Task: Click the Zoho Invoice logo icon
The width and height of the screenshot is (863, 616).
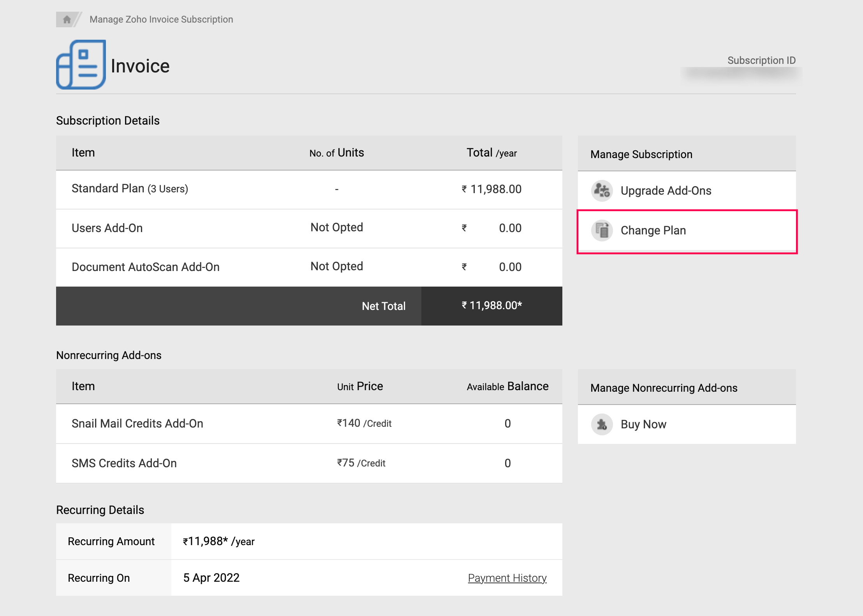Action: [x=81, y=65]
